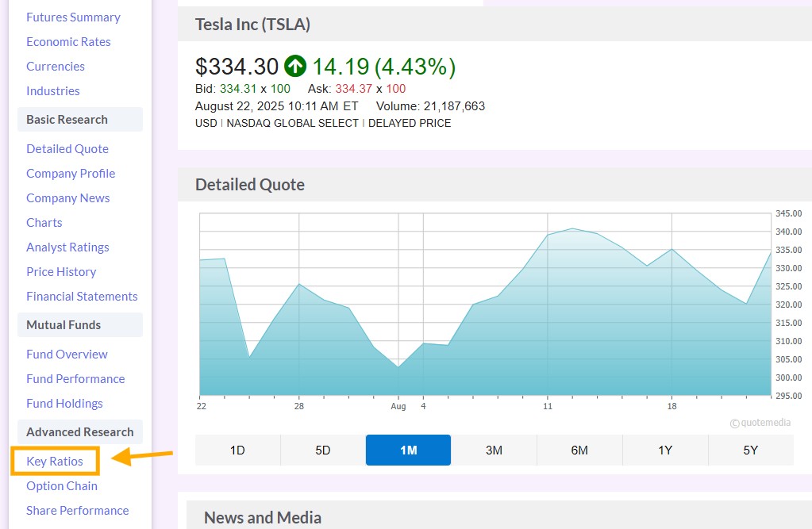Click the 345.00 y-axis label
812x529 pixels.
tap(788, 214)
